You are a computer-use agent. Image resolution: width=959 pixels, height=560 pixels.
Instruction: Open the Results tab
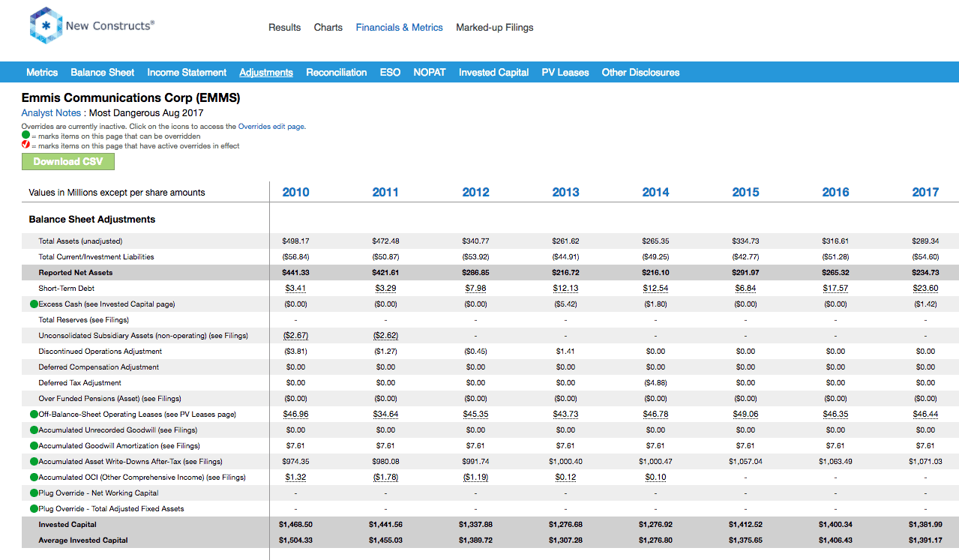pyautogui.click(x=285, y=28)
